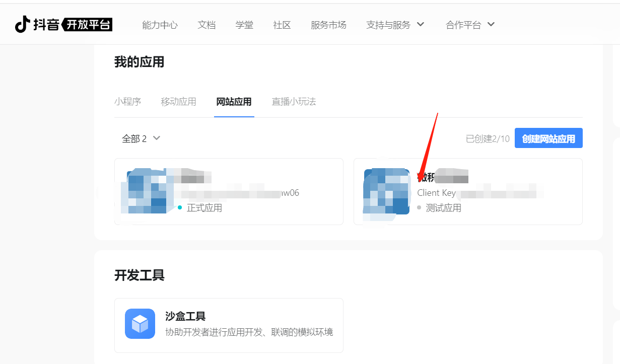
Task: Click the 已创建2/10 count text
Action: pyautogui.click(x=488, y=139)
